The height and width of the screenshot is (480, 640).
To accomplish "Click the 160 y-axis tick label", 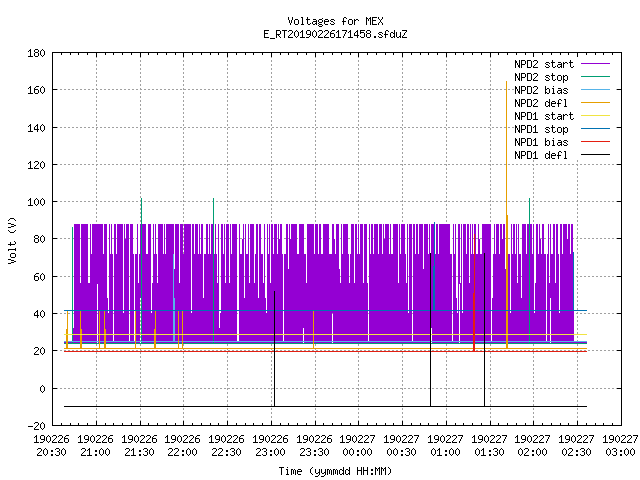I will (x=36, y=90).
